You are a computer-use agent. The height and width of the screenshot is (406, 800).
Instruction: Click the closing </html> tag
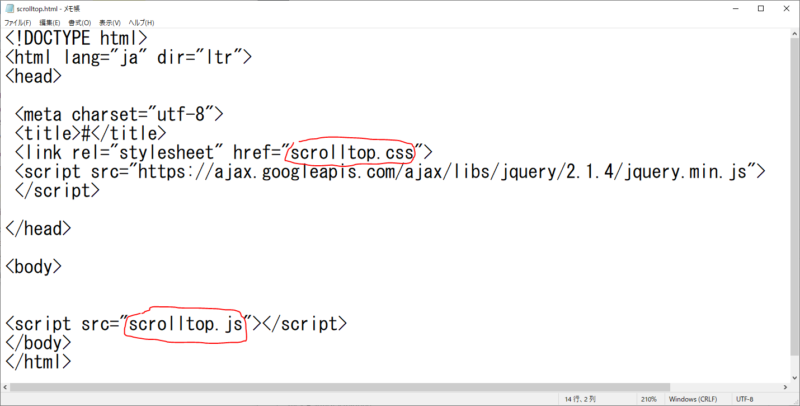(x=38, y=362)
